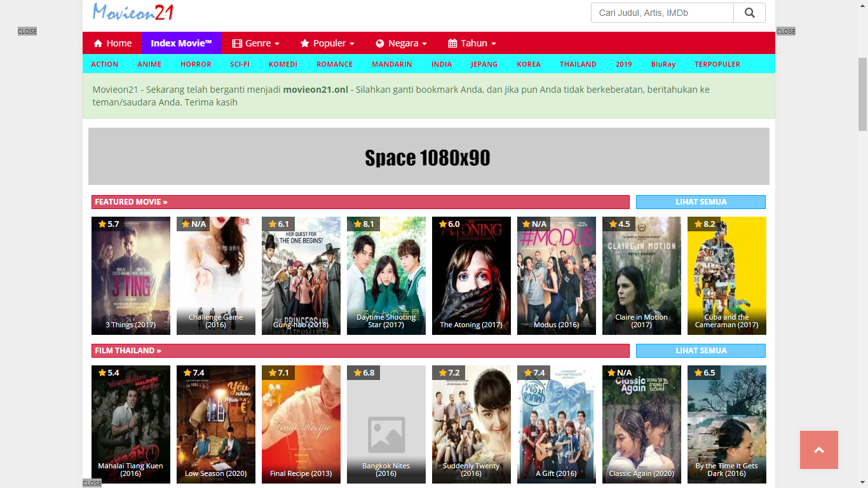
Task: Click the 8.2 rating badge
Action: tap(704, 224)
